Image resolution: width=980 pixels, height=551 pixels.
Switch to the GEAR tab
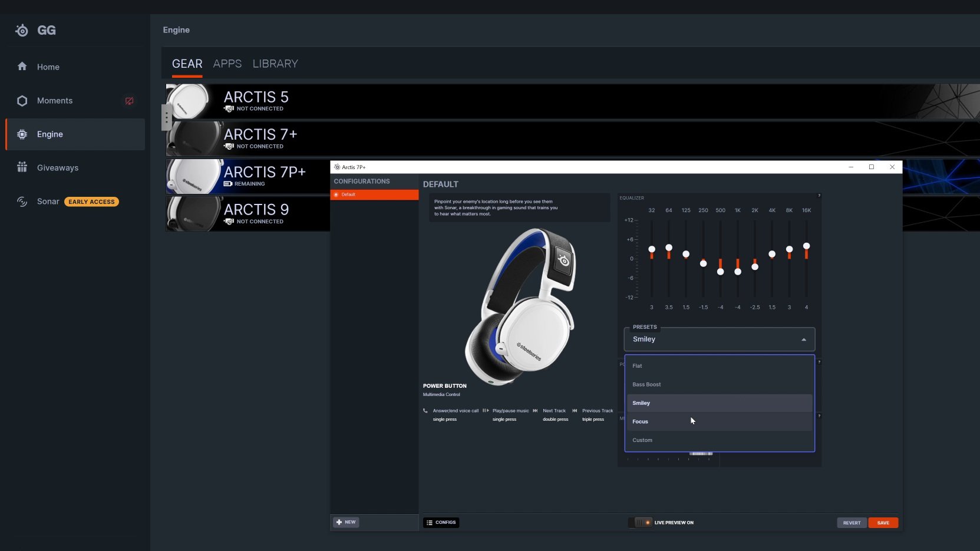tap(187, 64)
